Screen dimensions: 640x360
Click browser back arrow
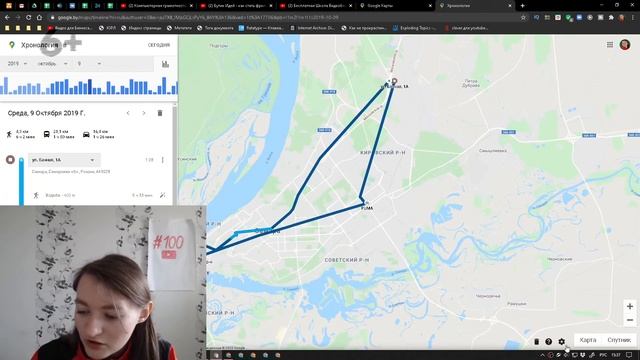pyautogui.click(x=7, y=18)
